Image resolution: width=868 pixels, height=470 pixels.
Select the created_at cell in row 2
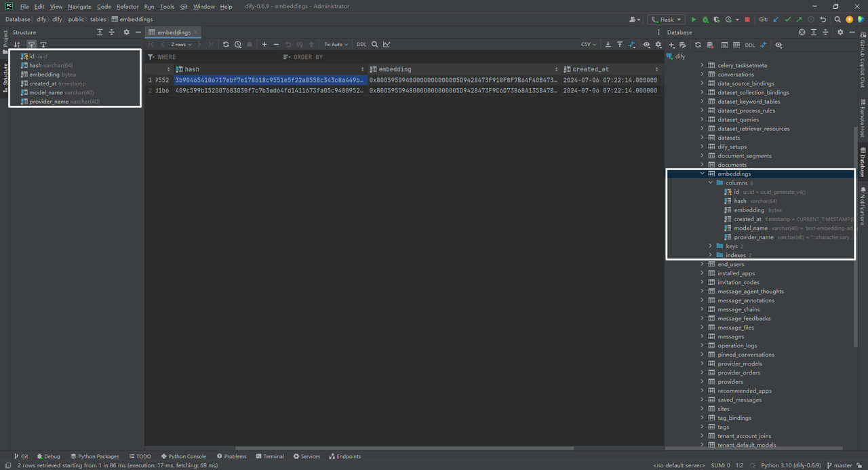[612, 90]
